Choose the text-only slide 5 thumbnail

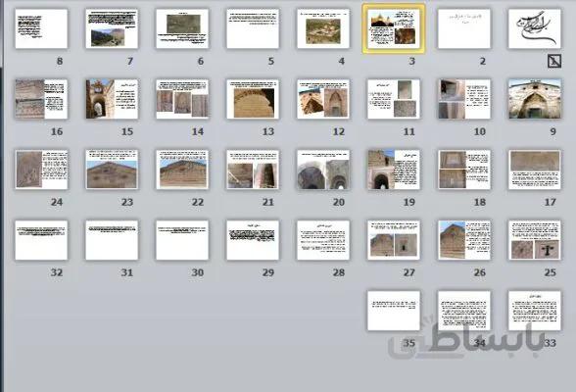[253, 28]
